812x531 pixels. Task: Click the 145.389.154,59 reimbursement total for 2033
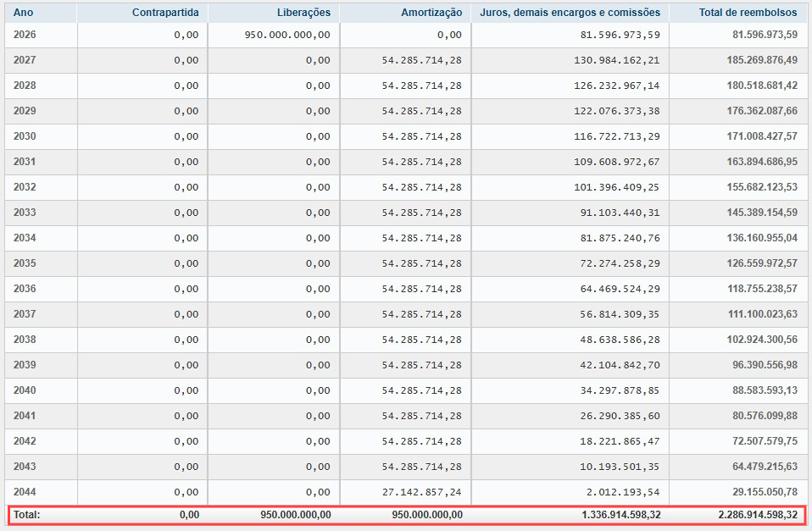tap(755, 213)
